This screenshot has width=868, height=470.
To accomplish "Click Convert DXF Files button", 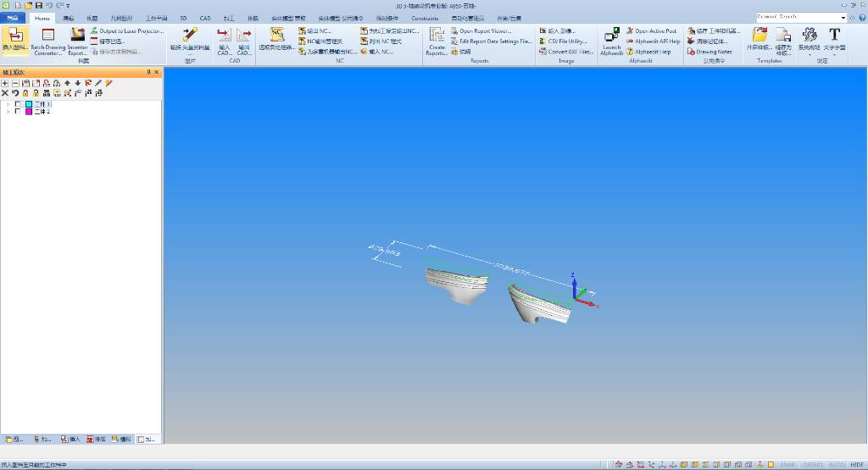I will pyautogui.click(x=570, y=52).
